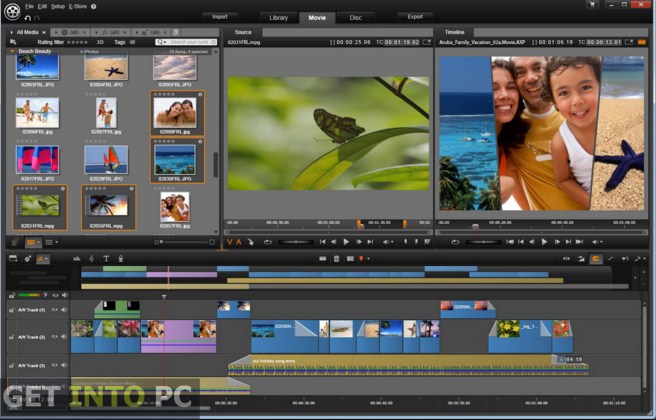Image resolution: width=656 pixels, height=420 pixels.
Task: Select the 02031FRL.mpg butterfly video thumbnail
Action: point(40,205)
